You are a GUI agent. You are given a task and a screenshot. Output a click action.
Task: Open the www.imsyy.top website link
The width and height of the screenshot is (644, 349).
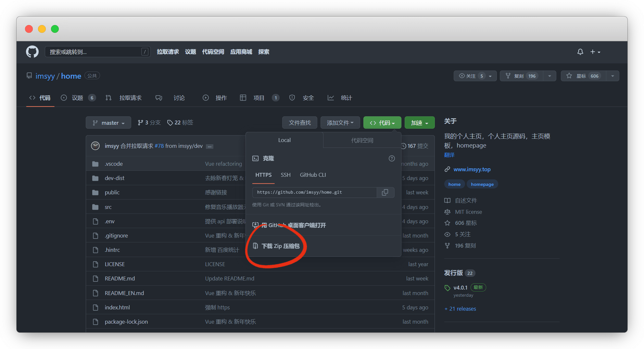(x=472, y=169)
